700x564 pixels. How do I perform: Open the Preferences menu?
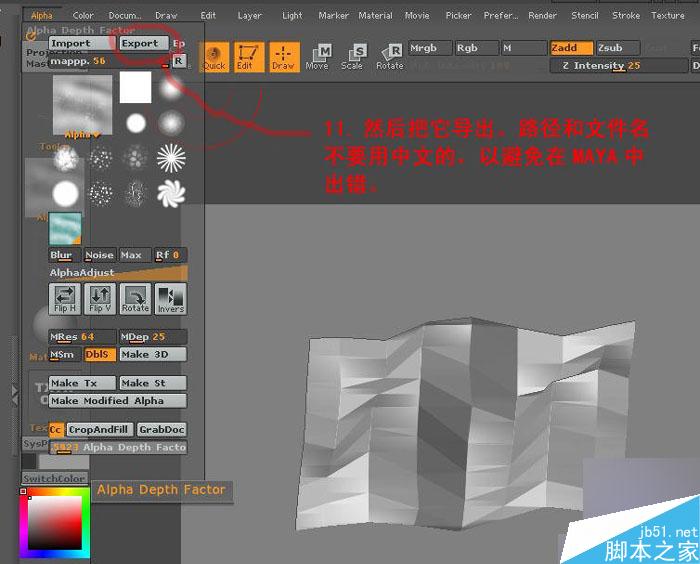[500, 16]
